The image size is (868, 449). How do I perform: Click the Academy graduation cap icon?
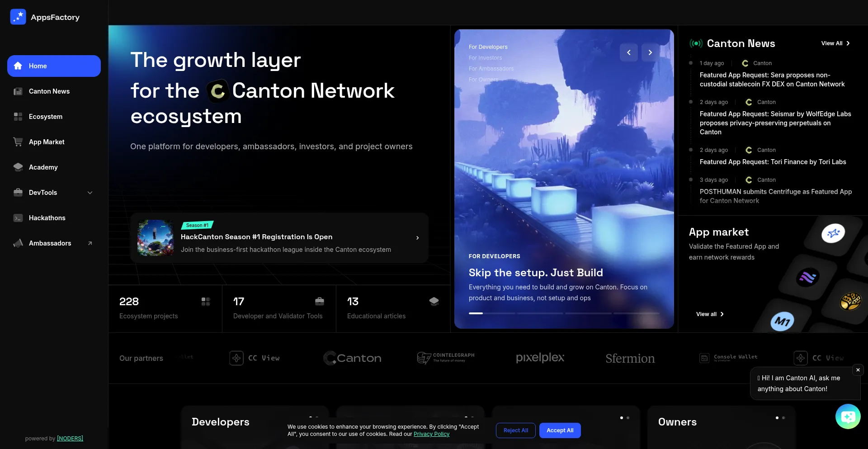18,167
